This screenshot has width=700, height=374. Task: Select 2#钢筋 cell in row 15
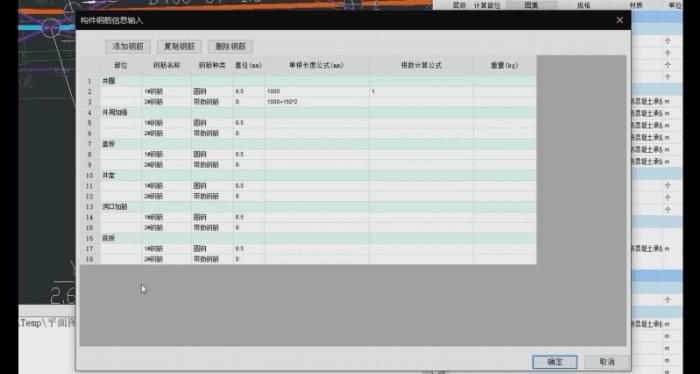(x=167, y=228)
